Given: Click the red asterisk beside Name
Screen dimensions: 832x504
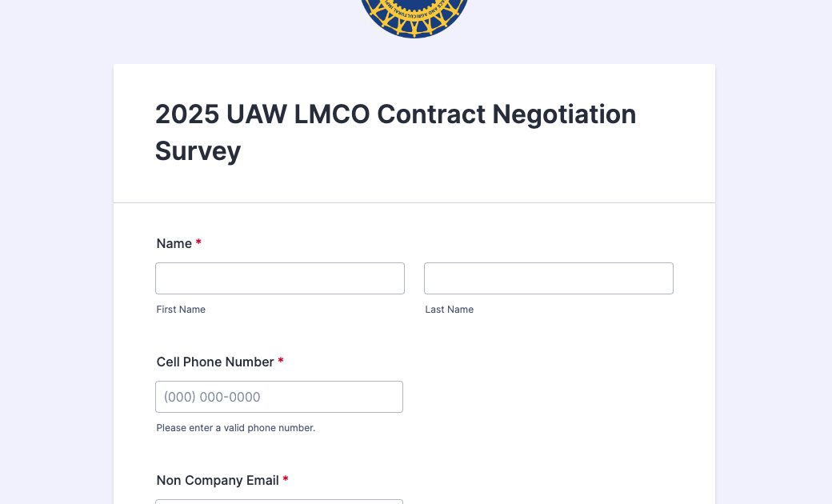Looking at the screenshot, I should click(198, 242).
